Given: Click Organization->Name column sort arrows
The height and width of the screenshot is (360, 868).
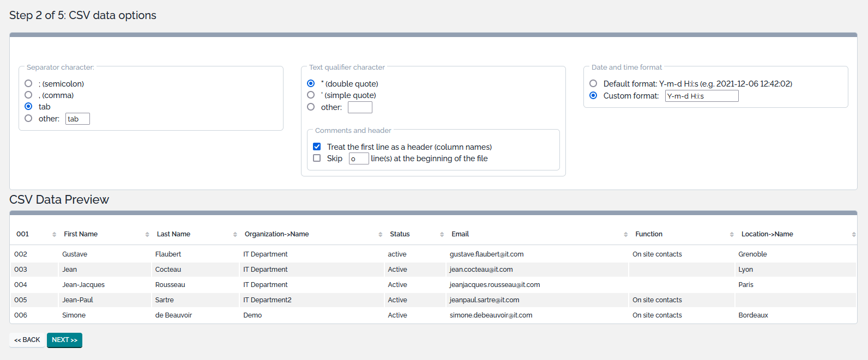Looking at the screenshot, I should point(380,234).
